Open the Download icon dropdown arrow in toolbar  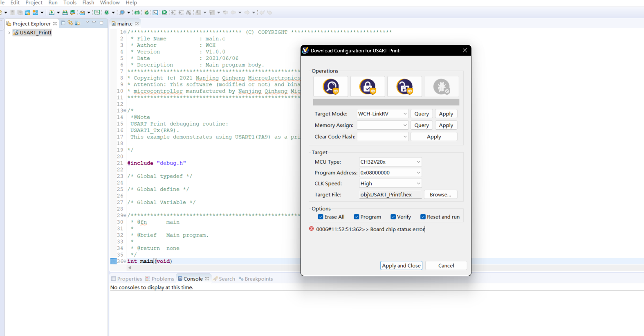point(89,12)
